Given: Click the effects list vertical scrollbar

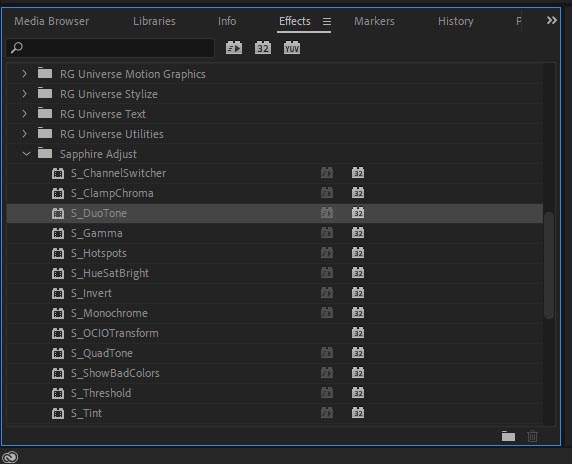Looking at the screenshot, I should pos(549,265).
